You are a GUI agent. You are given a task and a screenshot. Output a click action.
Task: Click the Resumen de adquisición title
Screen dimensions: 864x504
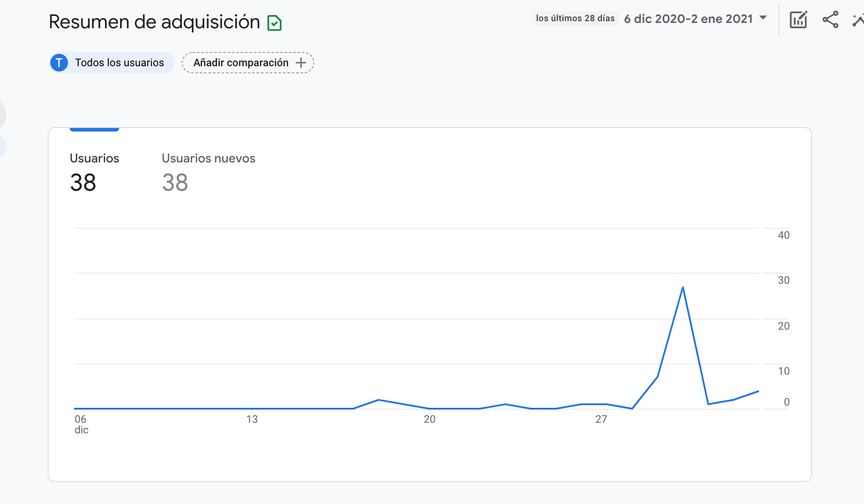point(154,22)
